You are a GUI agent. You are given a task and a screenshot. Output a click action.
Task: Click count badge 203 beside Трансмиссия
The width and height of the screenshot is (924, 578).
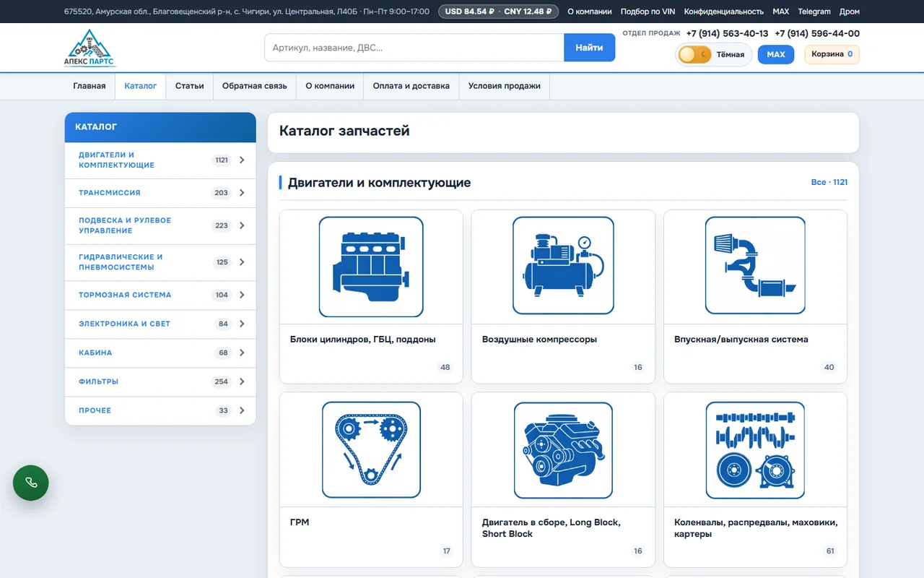[x=222, y=193]
